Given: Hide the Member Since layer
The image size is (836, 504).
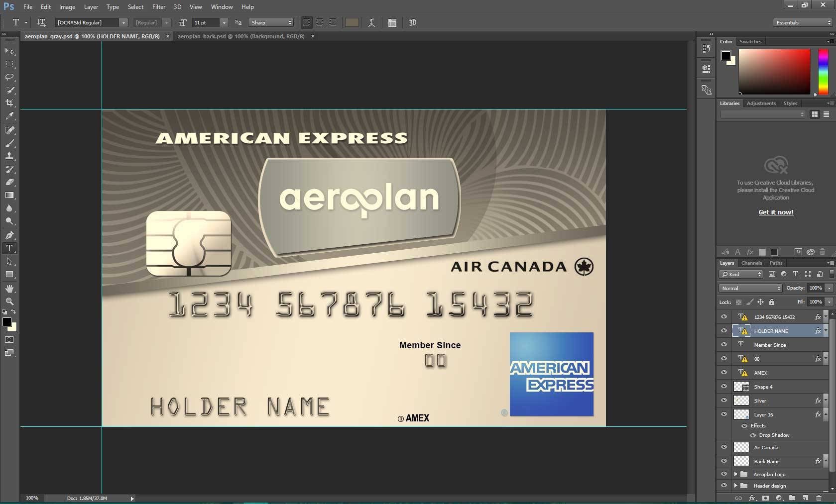Looking at the screenshot, I should 724,345.
